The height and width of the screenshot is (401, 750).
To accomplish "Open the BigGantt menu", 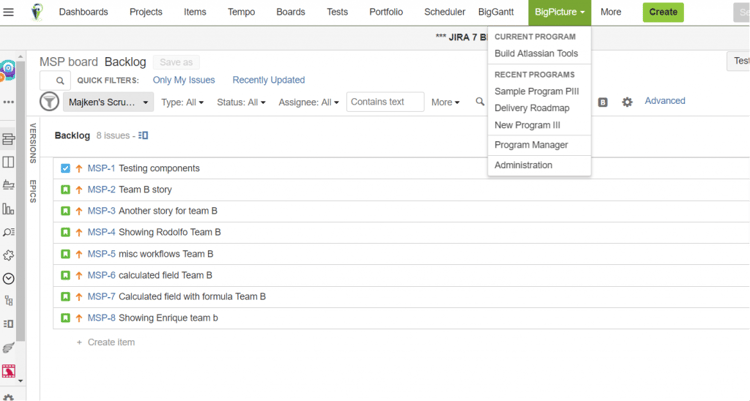I will (496, 12).
